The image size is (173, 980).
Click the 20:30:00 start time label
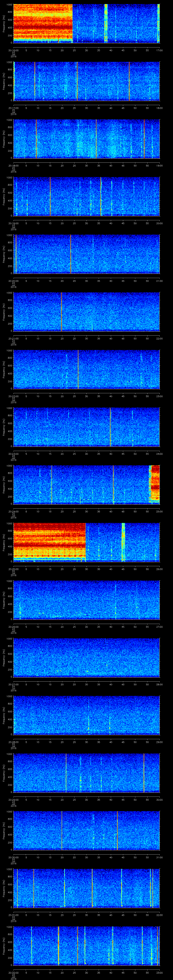(x=14, y=857)
